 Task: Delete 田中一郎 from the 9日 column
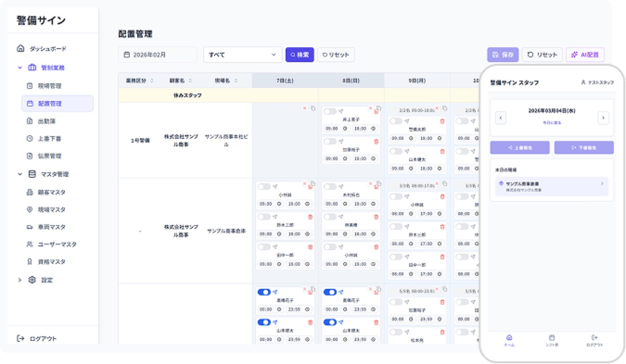coord(443,257)
